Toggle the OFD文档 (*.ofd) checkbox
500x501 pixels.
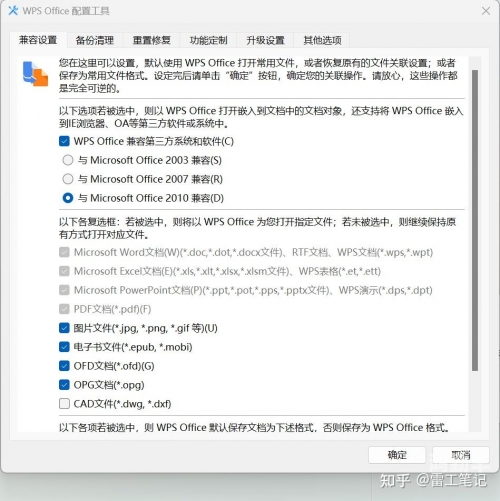64,366
